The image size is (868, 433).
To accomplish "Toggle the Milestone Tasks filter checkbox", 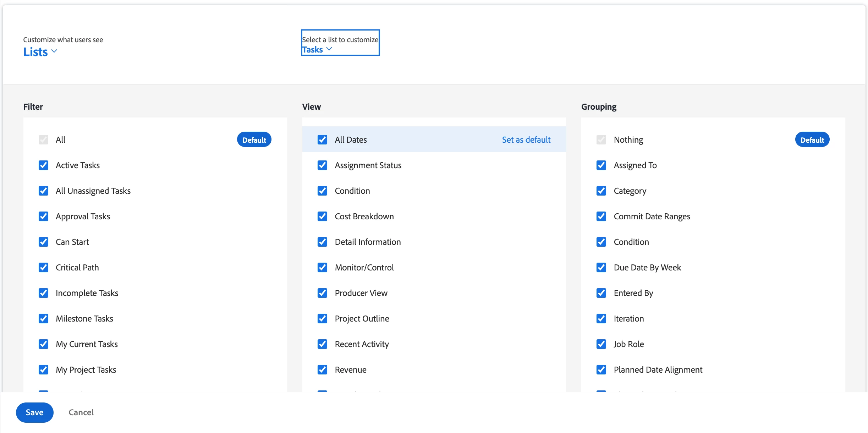I will tap(43, 319).
